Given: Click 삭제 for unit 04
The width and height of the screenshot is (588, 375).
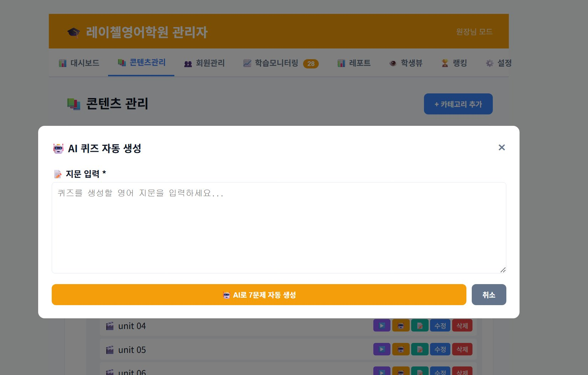Looking at the screenshot, I should point(462,325).
